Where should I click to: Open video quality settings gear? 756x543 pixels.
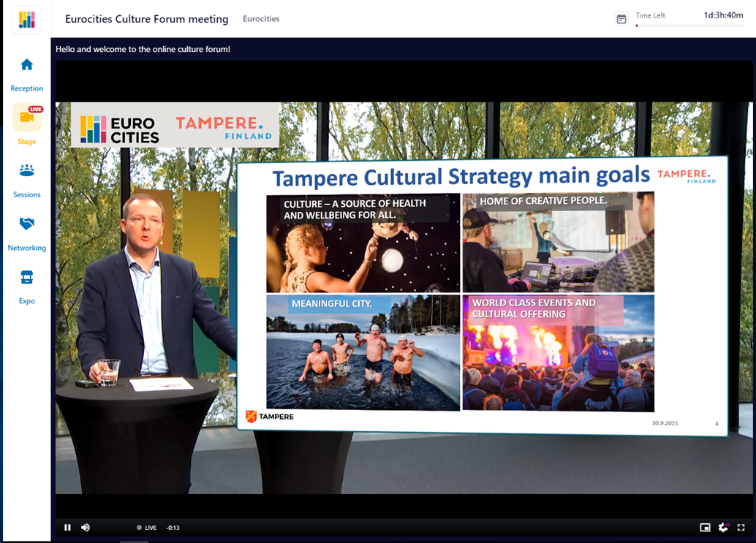[723, 528]
